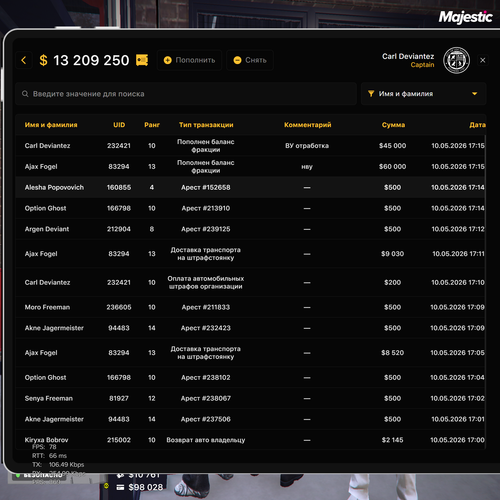
Task: Click the Комментарий column header
Action: pyautogui.click(x=307, y=125)
